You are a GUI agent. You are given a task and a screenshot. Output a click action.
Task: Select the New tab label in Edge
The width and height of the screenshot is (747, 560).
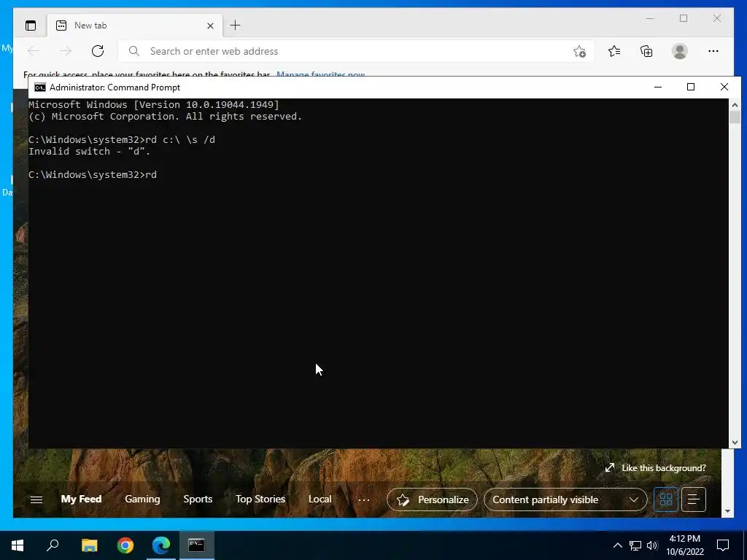point(90,26)
